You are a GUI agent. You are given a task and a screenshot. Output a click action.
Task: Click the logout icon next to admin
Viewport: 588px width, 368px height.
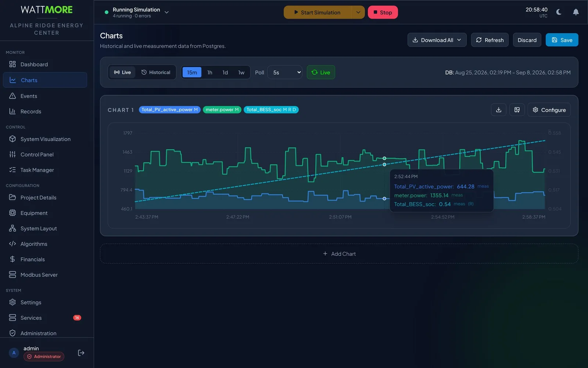pyautogui.click(x=81, y=353)
